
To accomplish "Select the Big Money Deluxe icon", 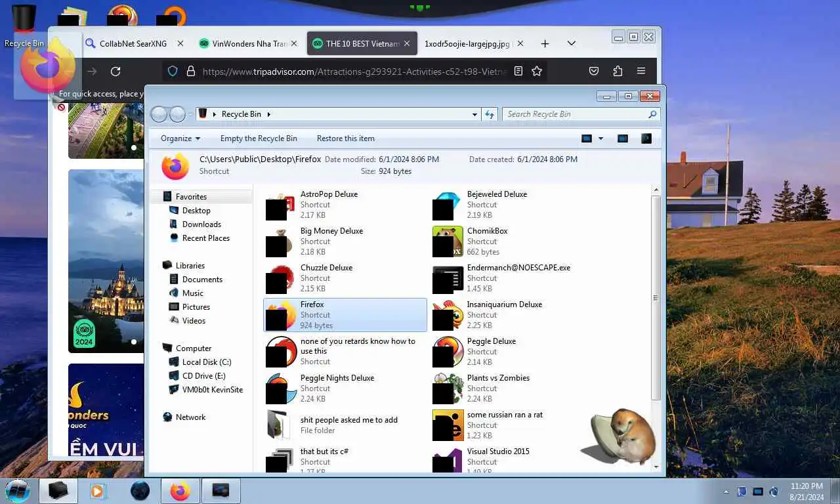I will coord(280,242).
